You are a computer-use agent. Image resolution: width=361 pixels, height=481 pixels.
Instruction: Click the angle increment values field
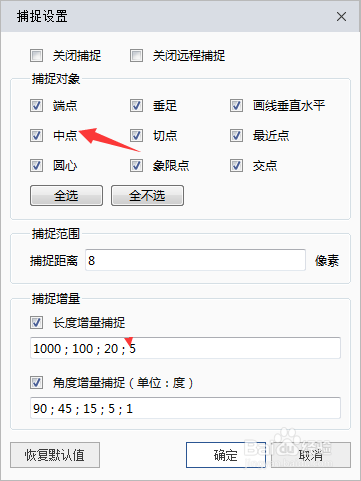click(x=185, y=408)
